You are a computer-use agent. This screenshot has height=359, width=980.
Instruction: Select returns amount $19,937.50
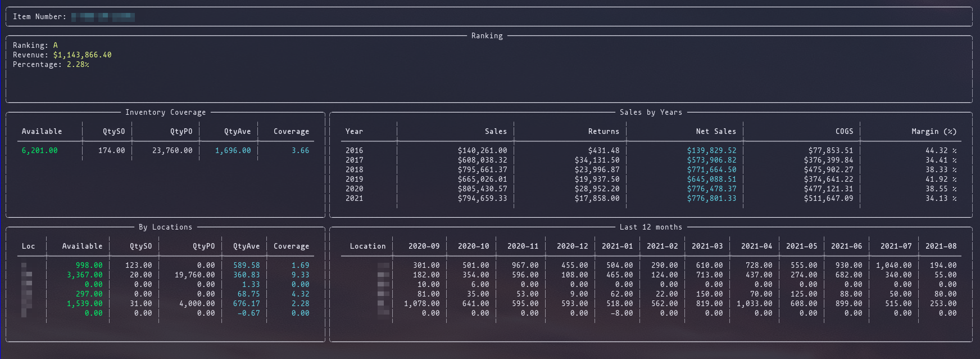click(x=597, y=179)
